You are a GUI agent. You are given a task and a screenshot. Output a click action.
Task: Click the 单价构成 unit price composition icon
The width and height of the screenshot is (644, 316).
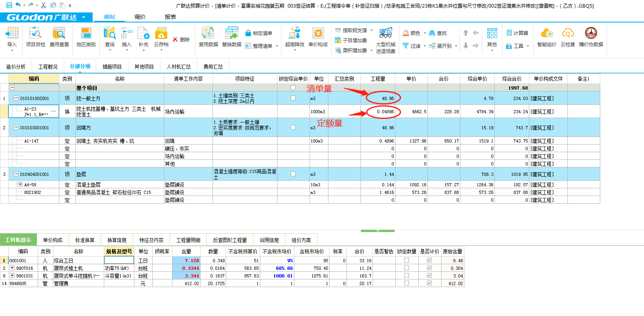(318, 33)
